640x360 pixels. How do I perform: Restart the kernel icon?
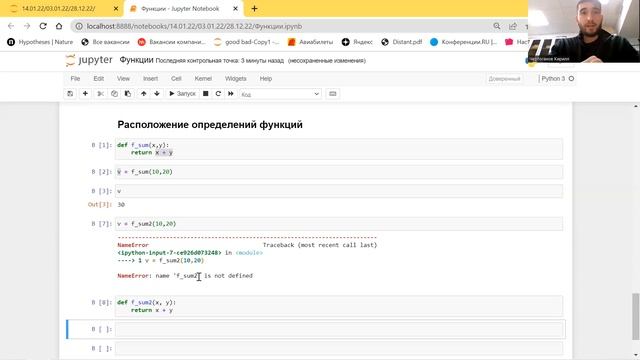click(218, 94)
